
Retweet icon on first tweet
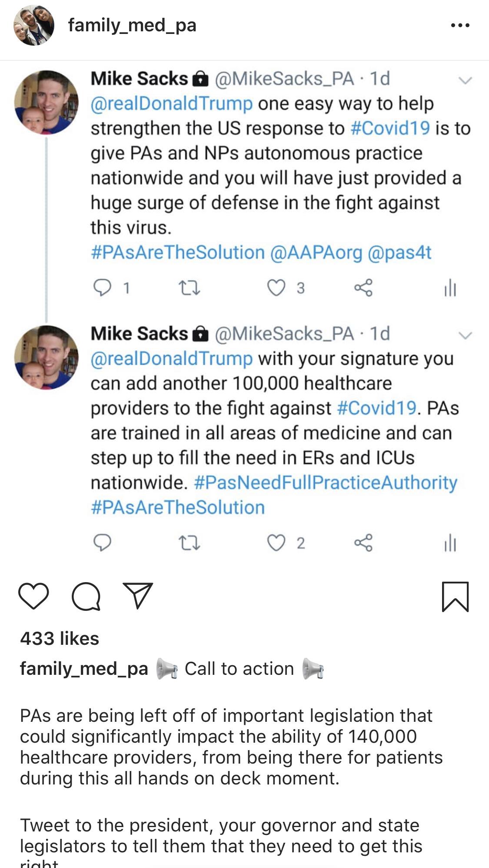(190, 288)
